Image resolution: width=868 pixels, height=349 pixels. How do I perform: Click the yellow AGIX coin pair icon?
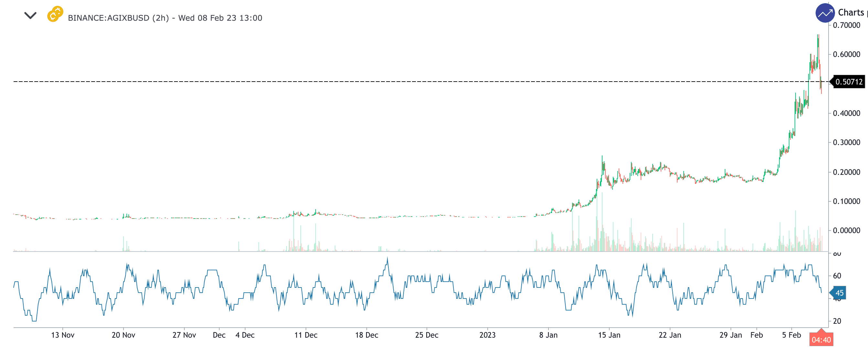coord(55,14)
